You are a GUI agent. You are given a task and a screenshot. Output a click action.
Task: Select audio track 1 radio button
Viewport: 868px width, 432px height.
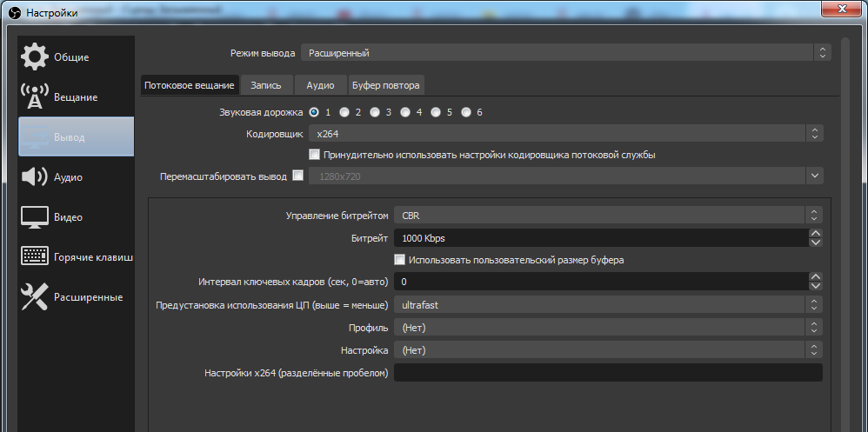coord(314,112)
